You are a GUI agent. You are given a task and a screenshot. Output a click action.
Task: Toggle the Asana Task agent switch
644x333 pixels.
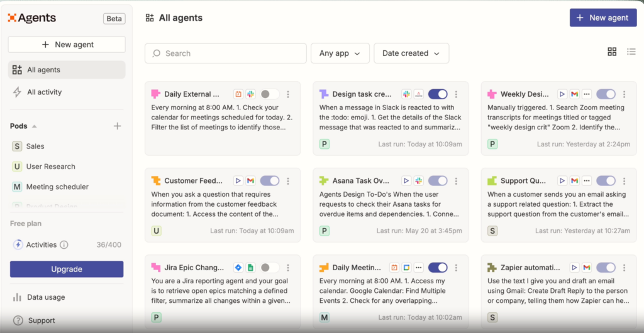[x=438, y=181]
